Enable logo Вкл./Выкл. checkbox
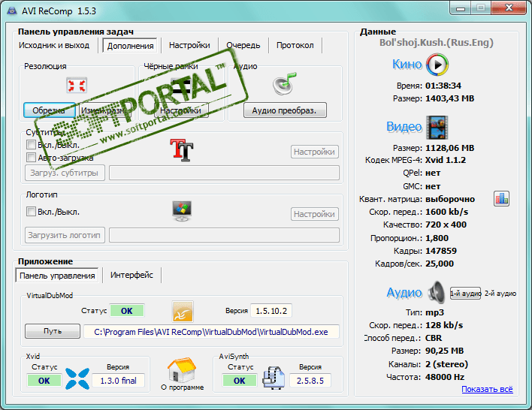The height and width of the screenshot is (410, 532). point(31,212)
